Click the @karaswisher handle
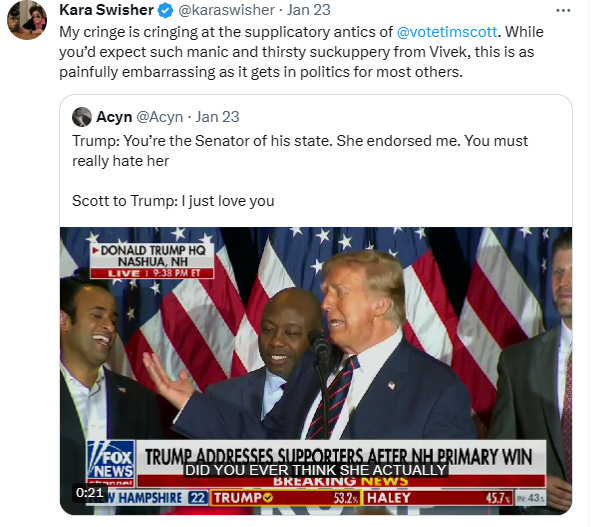This screenshot has width=592, height=527. pos(226,10)
